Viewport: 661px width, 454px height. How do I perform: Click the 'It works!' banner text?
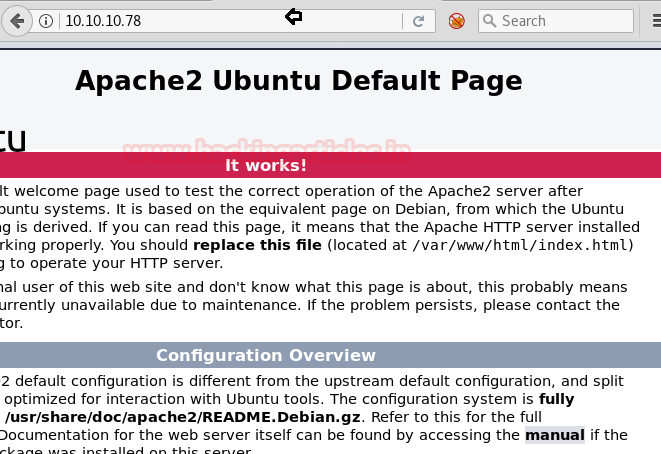pyautogui.click(x=266, y=165)
